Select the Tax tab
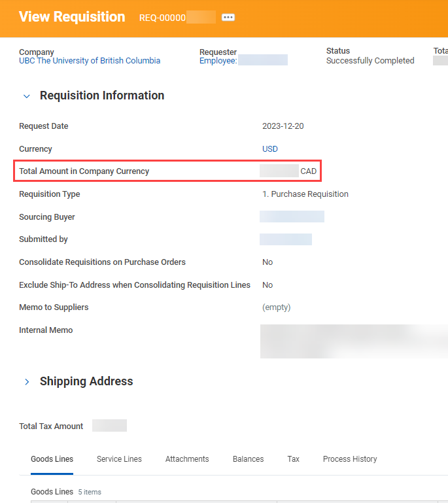448x503 pixels. [x=293, y=459]
